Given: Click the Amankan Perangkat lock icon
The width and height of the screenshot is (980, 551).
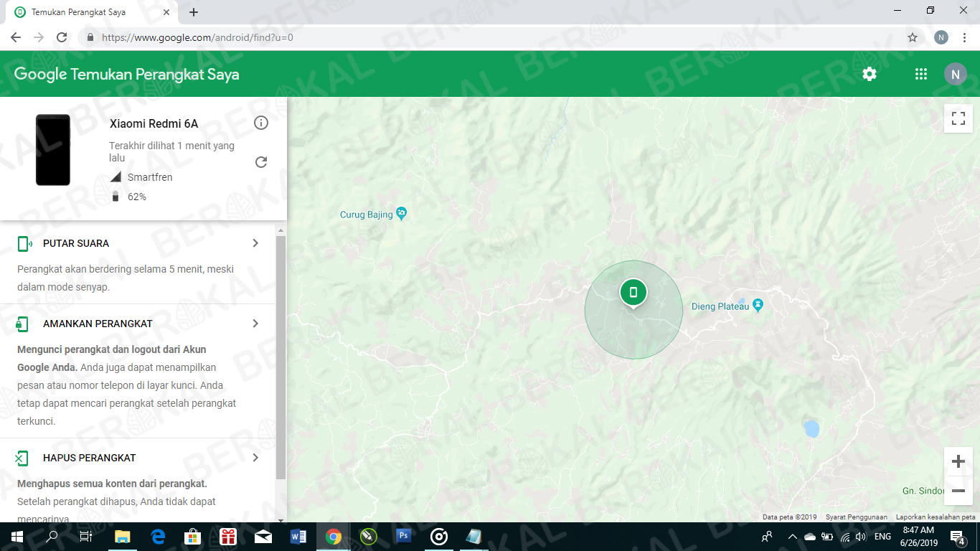Looking at the screenshot, I should [x=22, y=324].
